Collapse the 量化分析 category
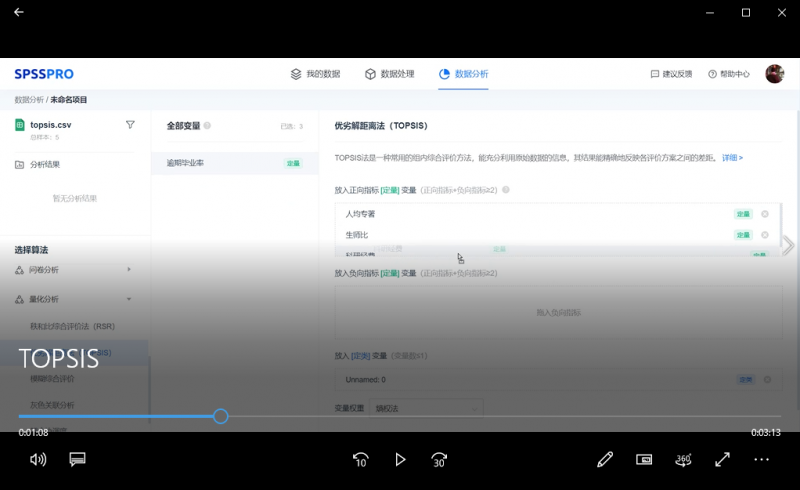800x490 pixels. pyautogui.click(x=74, y=299)
